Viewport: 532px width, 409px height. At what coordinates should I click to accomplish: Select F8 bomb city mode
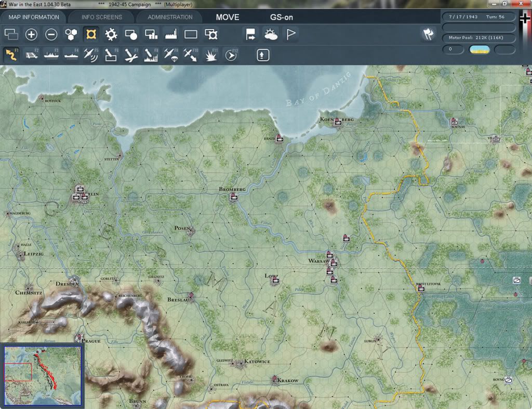tap(151, 55)
